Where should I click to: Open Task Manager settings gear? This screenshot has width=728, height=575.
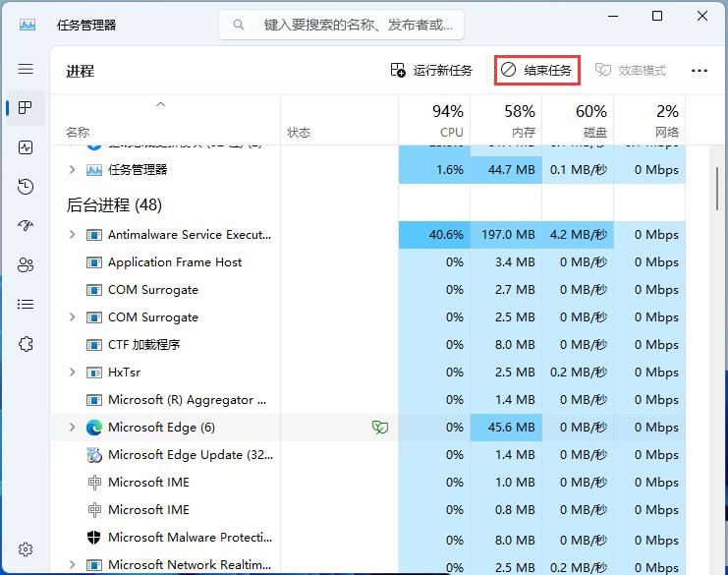(26, 549)
